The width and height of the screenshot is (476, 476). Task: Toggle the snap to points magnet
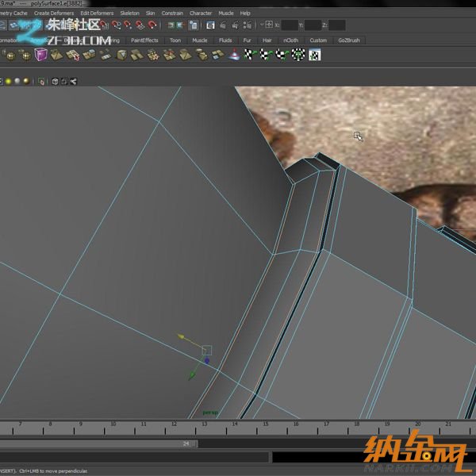[128, 25]
